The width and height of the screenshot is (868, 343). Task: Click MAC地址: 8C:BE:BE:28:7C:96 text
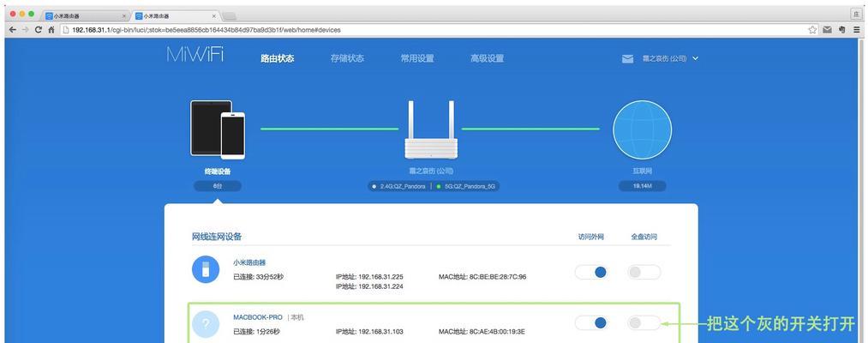(x=482, y=276)
